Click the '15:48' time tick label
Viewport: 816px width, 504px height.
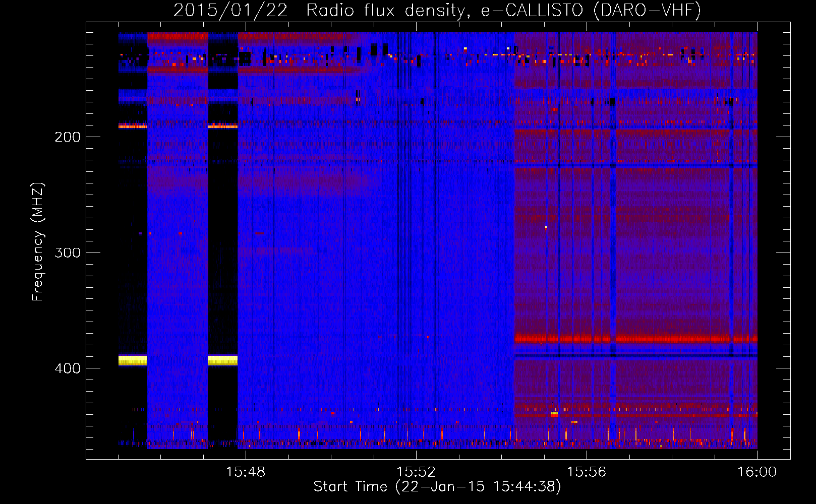[246, 472]
